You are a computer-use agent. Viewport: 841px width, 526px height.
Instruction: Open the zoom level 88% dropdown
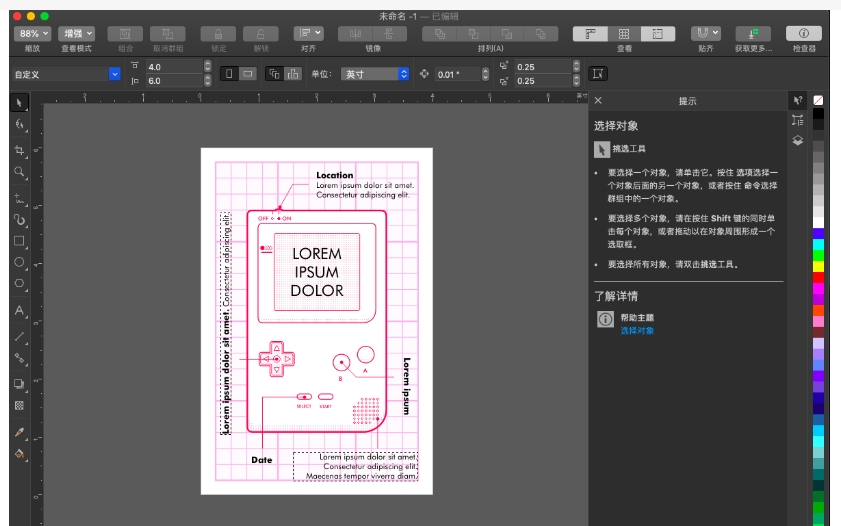(32, 34)
